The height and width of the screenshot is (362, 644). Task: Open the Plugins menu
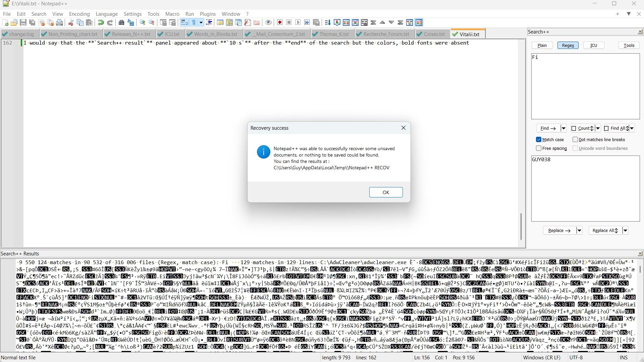coord(208,14)
